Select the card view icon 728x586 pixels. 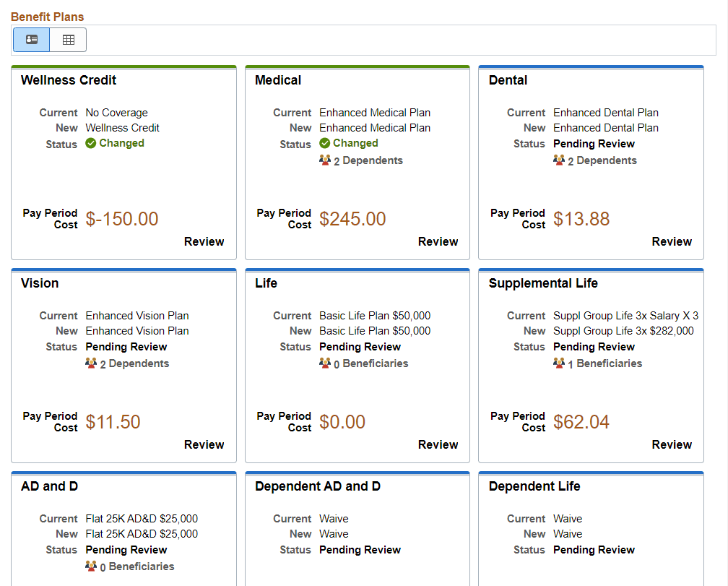(x=31, y=40)
